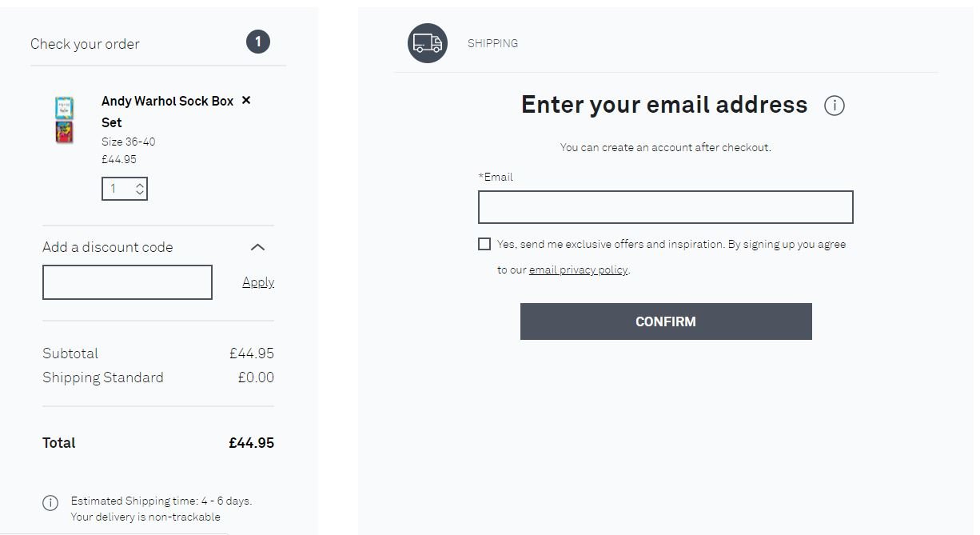Confirm the email address
The height and width of the screenshot is (535, 980).
(x=666, y=321)
